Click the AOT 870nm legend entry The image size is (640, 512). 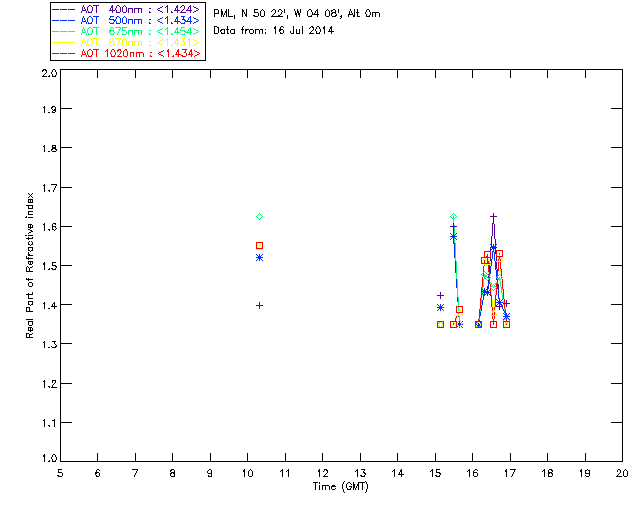[x=126, y=42]
